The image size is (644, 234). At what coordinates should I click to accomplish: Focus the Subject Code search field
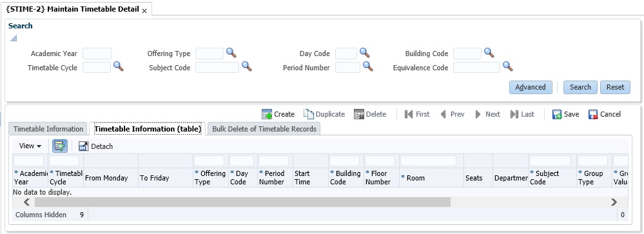tap(217, 67)
